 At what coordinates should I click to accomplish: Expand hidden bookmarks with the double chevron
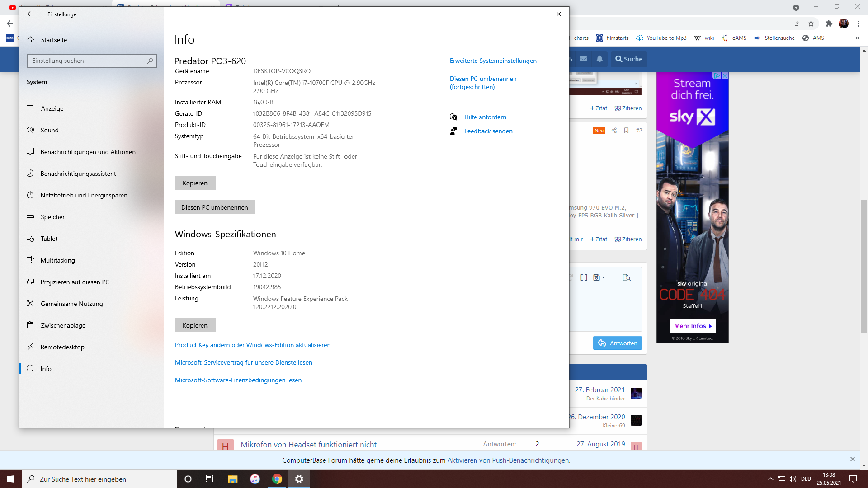click(857, 38)
